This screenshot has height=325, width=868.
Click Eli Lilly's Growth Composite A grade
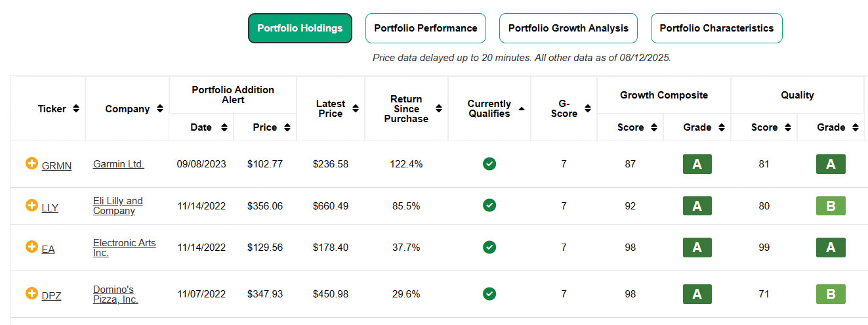[697, 206]
